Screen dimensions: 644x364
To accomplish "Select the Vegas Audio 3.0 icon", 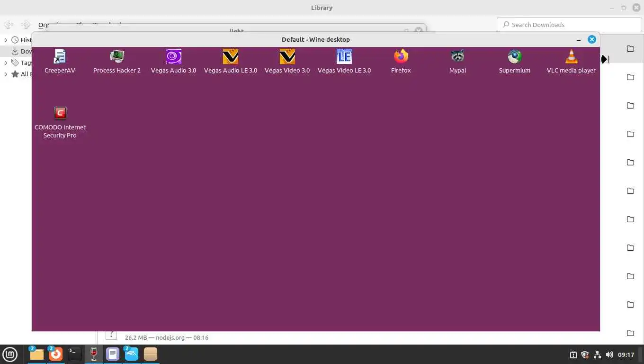I will [173, 57].
